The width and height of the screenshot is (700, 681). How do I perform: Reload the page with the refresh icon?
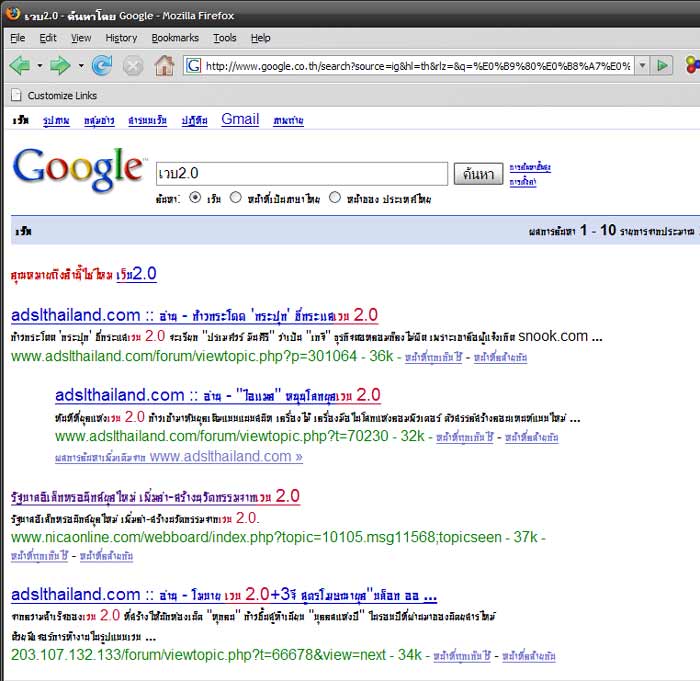click(102, 66)
